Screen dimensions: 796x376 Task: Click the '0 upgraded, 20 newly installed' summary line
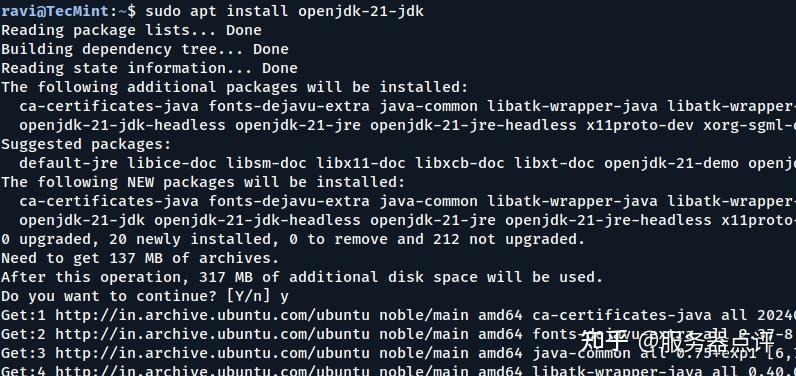[x=293, y=239]
